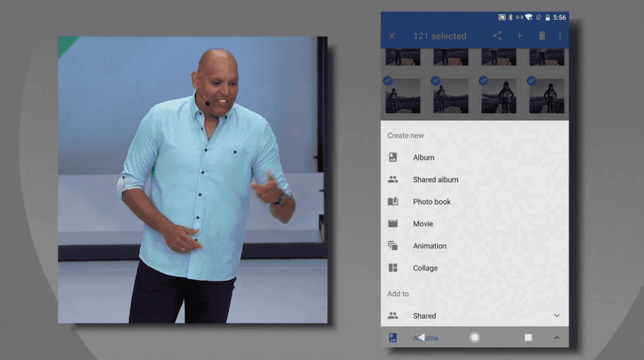
Task: Tap the Wi-Fi status icon
Action: pos(528,17)
